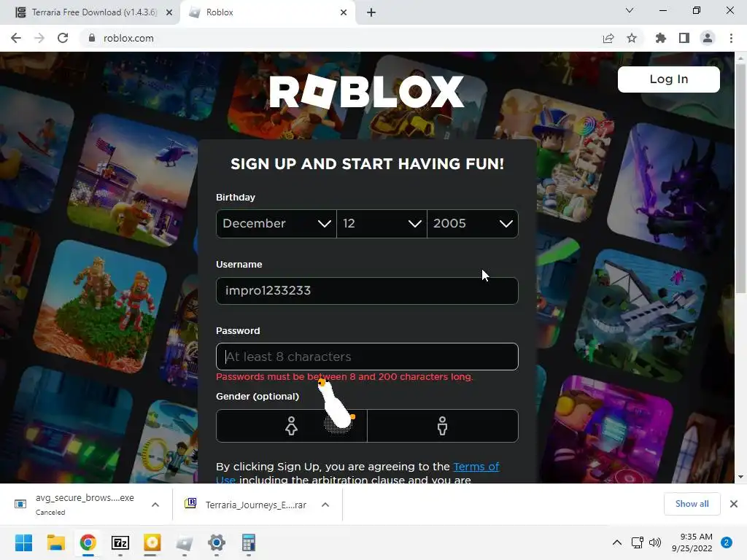Screen dimensions: 747x560
Task: Click the SIGN UP AND START HAVING FUN heading
Action: click(367, 164)
